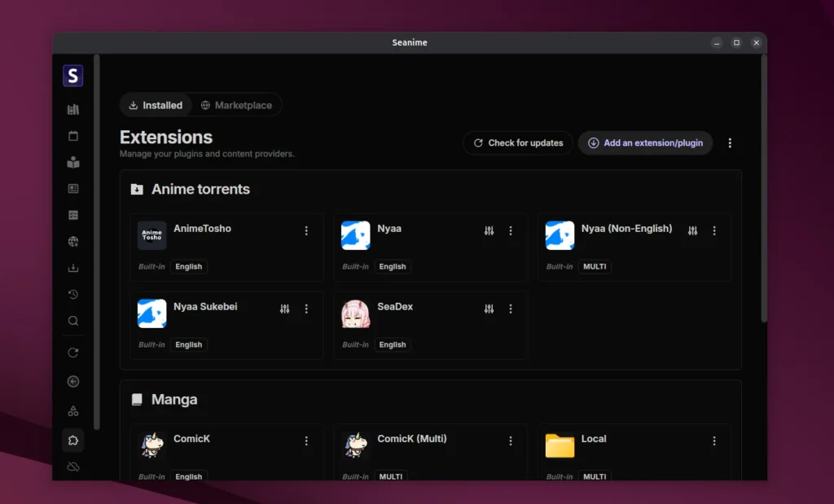The height and width of the screenshot is (504, 834).
Task: Open the library icon in the sidebar
Action: point(73,110)
